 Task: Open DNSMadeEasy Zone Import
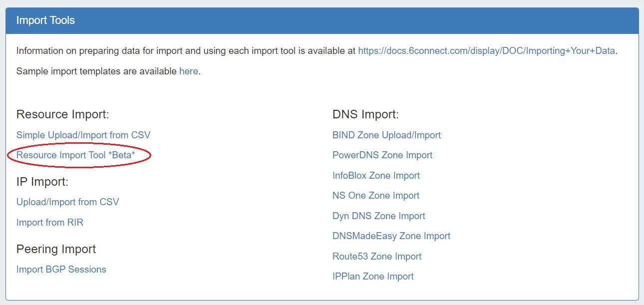(391, 236)
